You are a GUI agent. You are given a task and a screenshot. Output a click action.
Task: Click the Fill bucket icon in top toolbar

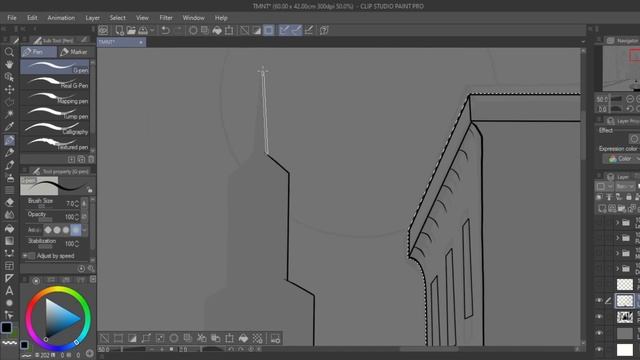coord(217,30)
